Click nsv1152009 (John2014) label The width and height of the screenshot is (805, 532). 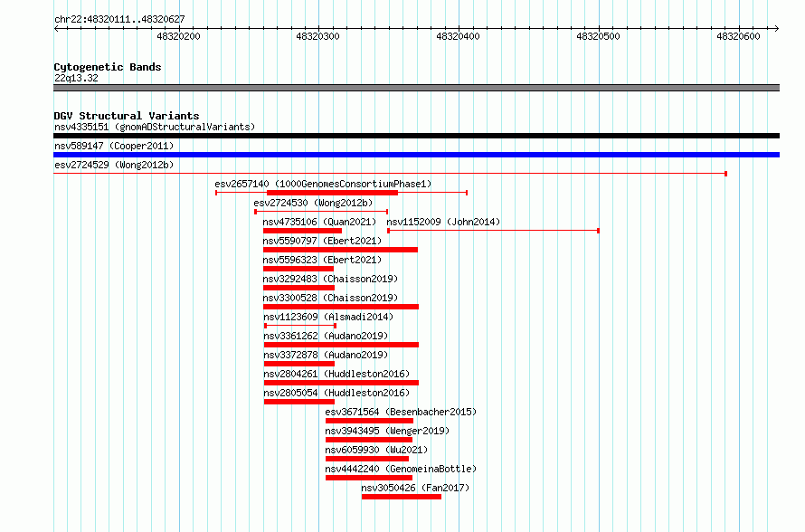443,222
